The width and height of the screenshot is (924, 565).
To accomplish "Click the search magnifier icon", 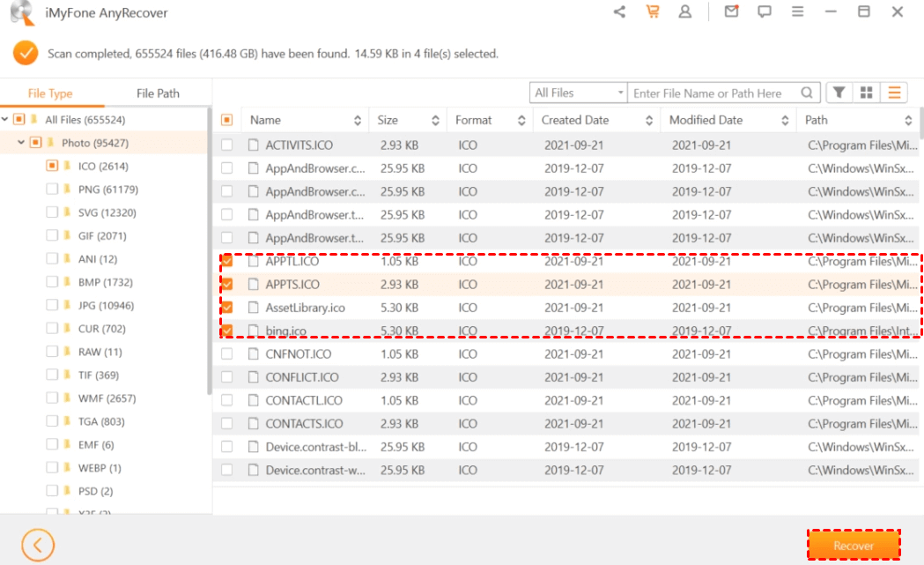I will point(807,93).
